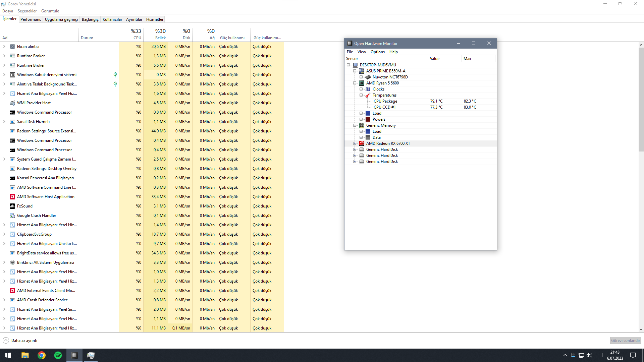Click the AMD Software: Host Application icon
This screenshot has width=644, height=362.
[12, 197]
